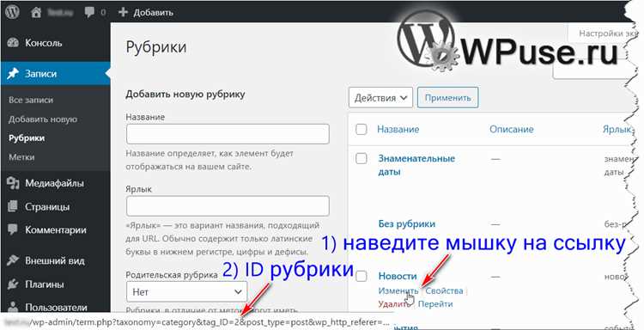Sort by Описание column header
The image size is (644, 330).
click(x=512, y=129)
